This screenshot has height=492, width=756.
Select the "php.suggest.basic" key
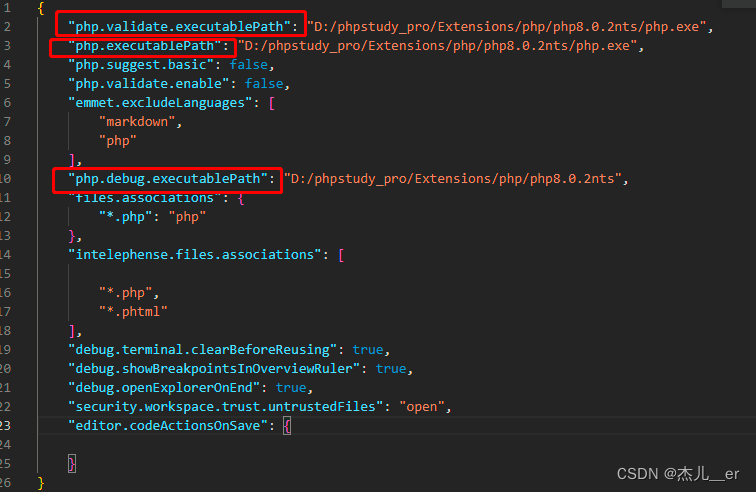point(141,65)
